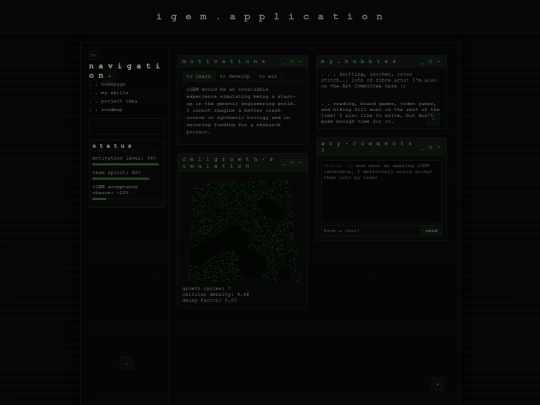Click the 'navigation.' sidebar heading
The image size is (540, 405).
point(125,71)
